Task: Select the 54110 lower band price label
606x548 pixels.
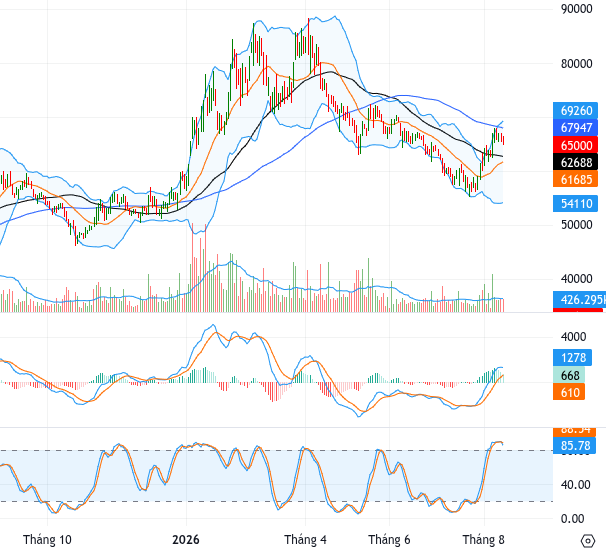Action: click(575, 203)
